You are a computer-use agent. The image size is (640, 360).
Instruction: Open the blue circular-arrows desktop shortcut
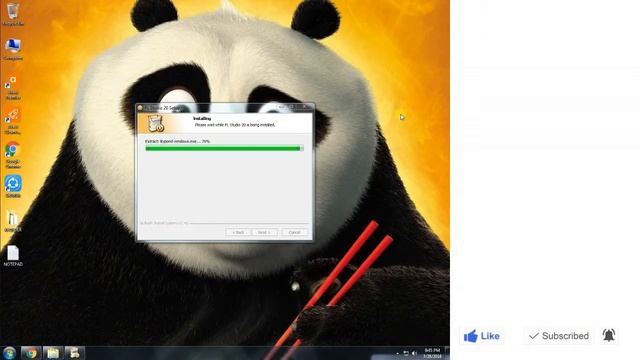pyautogui.click(x=13, y=187)
